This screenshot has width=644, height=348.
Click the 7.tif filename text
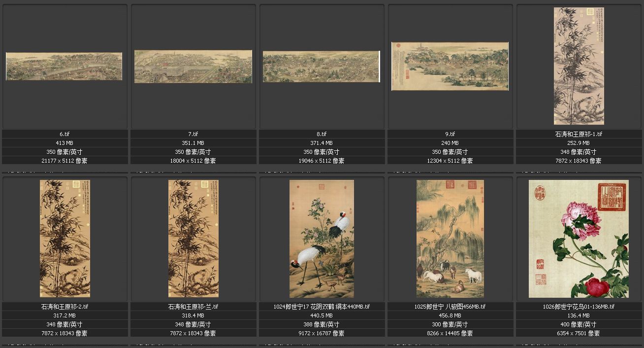(x=193, y=134)
